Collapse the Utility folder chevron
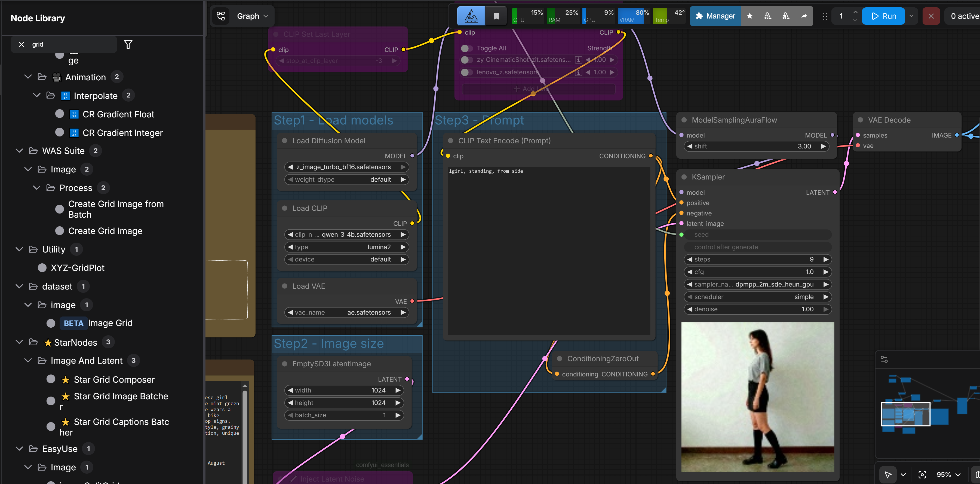 point(19,249)
